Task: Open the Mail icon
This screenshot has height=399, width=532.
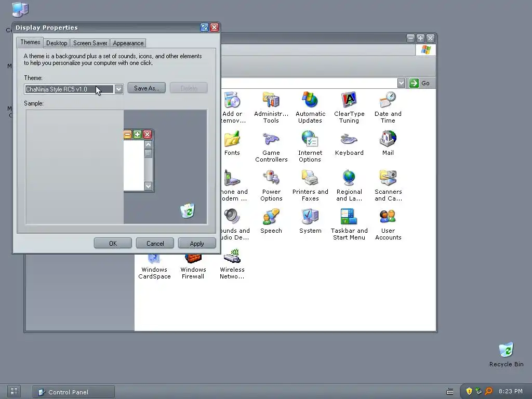Action: [x=388, y=139]
